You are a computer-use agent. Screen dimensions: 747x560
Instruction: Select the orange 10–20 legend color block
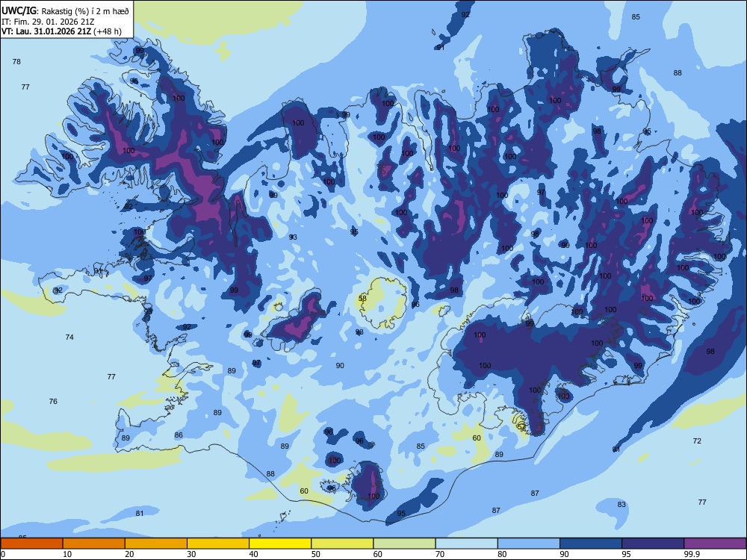[94, 544]
